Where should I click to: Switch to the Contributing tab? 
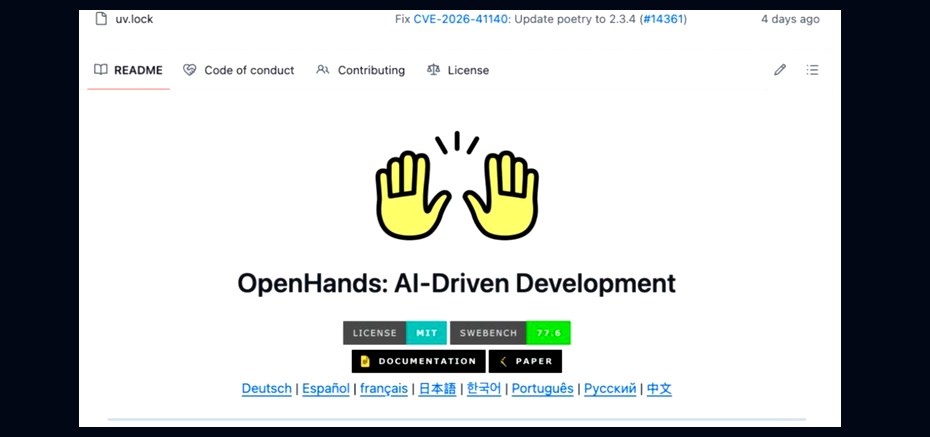[361, 70]
